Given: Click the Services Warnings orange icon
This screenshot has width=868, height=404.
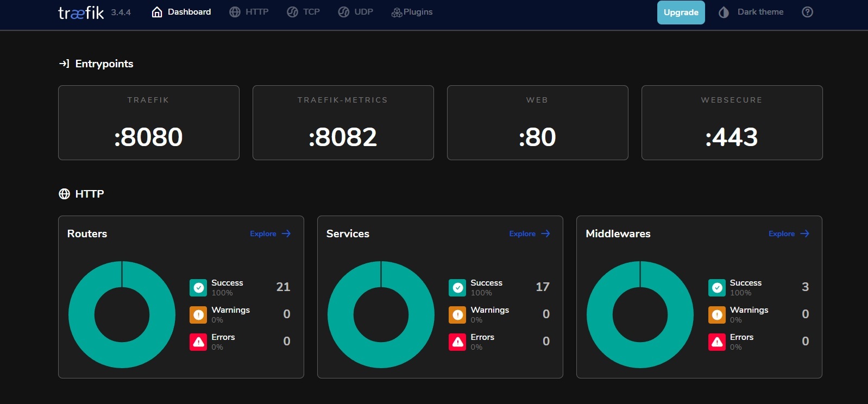Looking at the screenshot, I should coord(457,315).
